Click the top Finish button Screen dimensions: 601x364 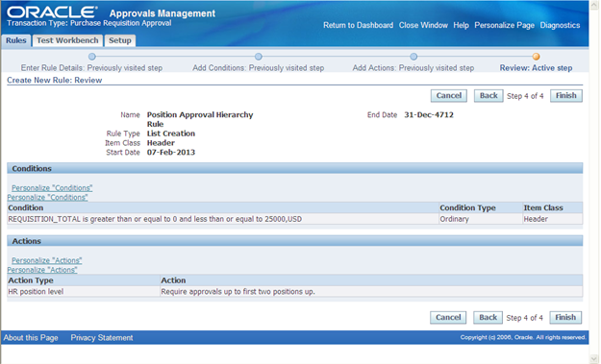coord(566,96)
